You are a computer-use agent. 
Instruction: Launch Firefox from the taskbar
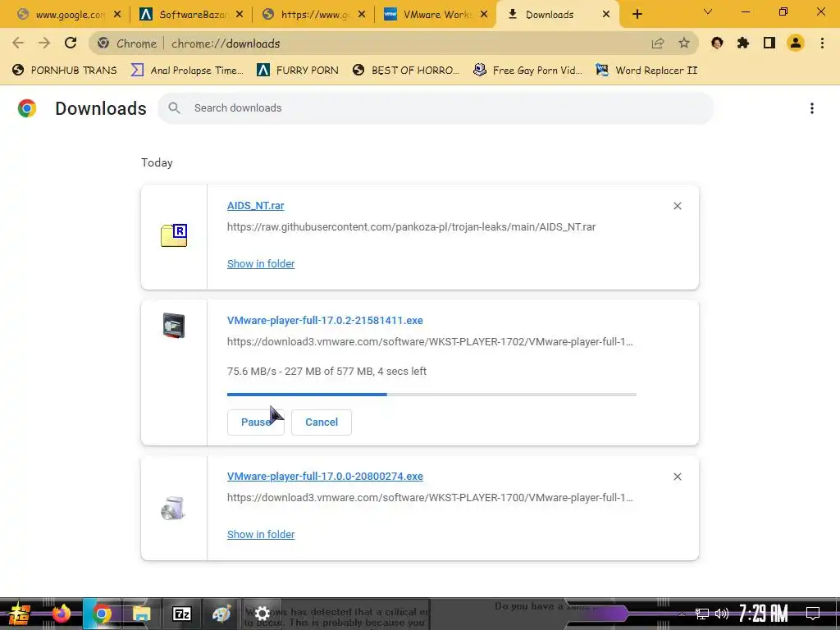point(61,614)
